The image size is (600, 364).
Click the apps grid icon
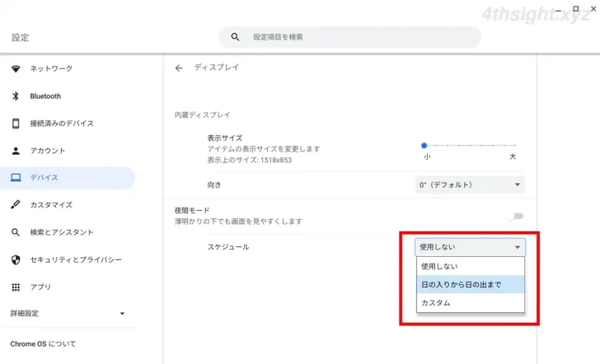point(16,287)
